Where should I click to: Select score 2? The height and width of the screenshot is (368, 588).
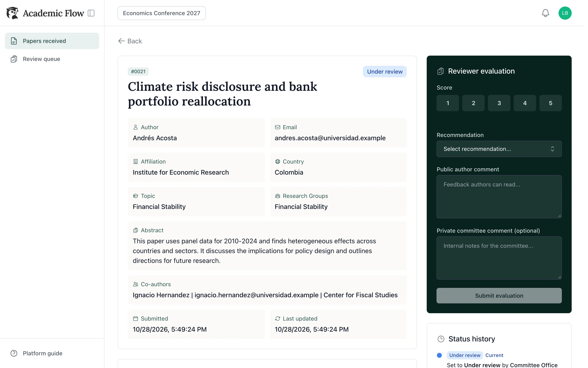(x=473, y=103)
